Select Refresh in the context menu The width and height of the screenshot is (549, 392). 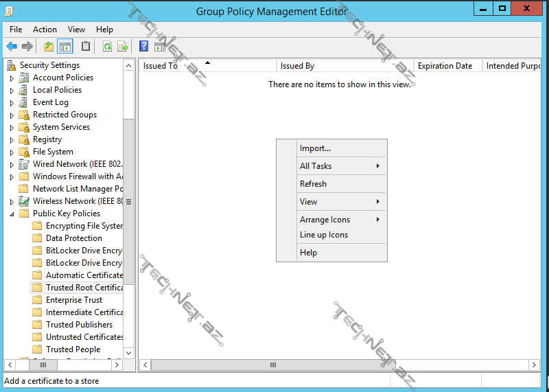coord(313,184)
